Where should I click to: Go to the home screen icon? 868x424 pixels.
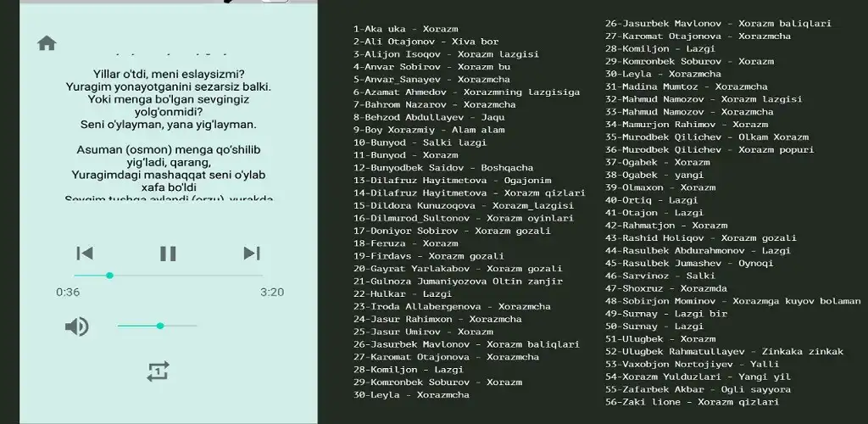47,43
